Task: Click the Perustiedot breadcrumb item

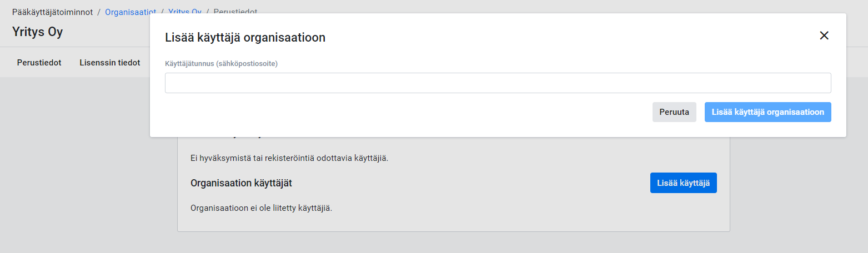Action: (235, 11)
